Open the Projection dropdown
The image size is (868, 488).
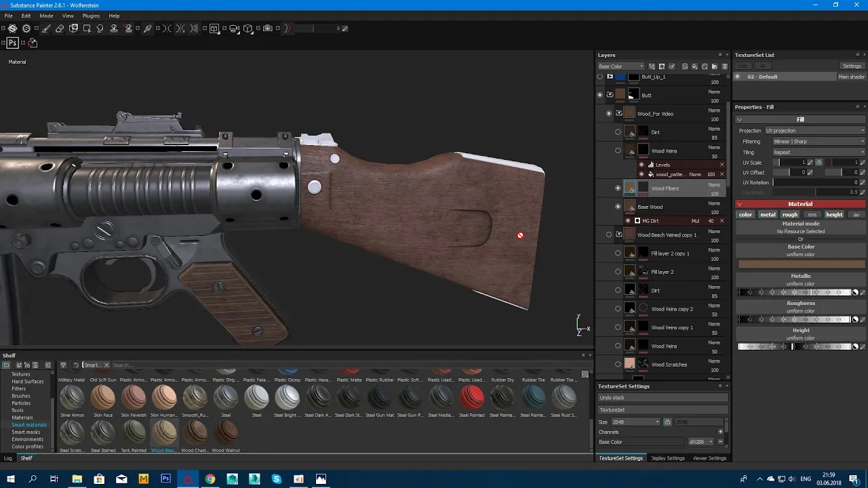(814, 131)
